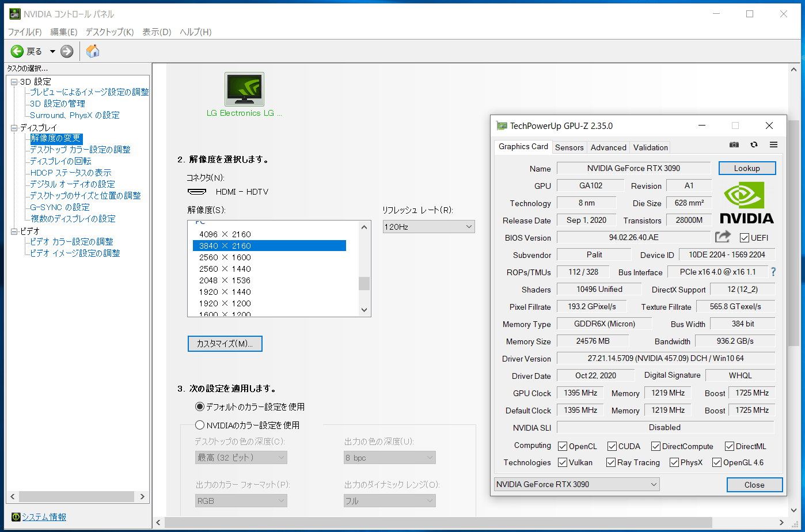Viewport: 805px width, 532px height.
Task: Open the NVIDIA GeForce RTX 3090 GPU selector dropdown
Action: [576, 484]
